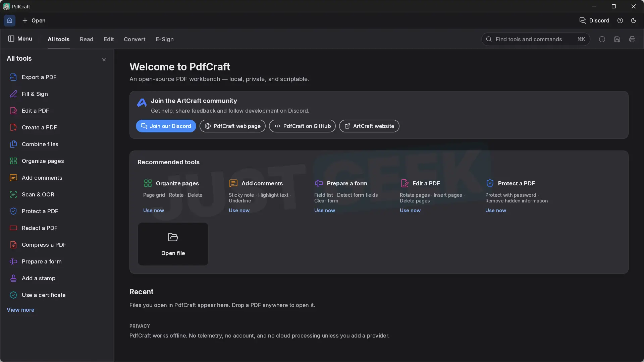Screen dimensions: 644x362
Task: Click 'Page grid · Rotate · Delete' description
Action: [173, 195]
